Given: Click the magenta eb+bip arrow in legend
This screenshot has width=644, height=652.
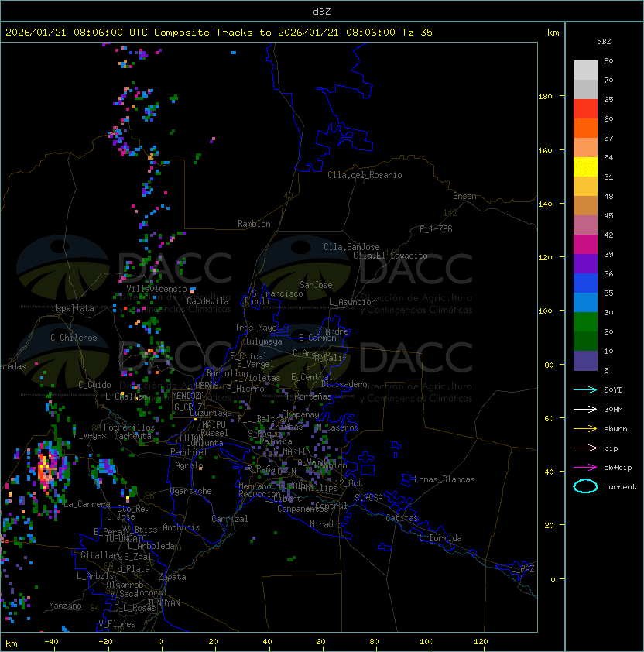Looking at the screenshot, I should pyautogui.click(x=585, y=468).
